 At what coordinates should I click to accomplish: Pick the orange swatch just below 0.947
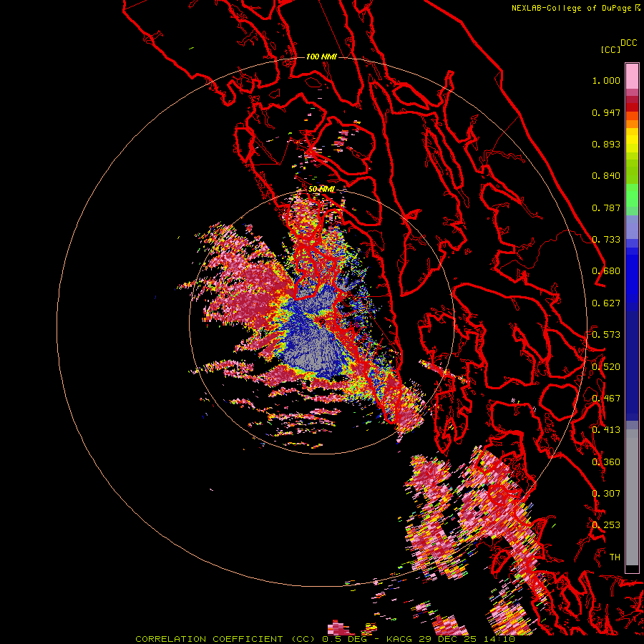tap(632, 116)
